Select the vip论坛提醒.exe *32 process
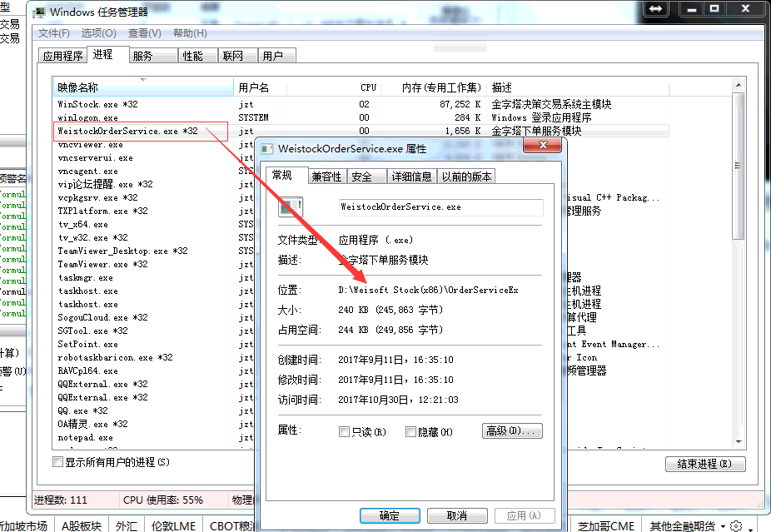 (x=105, y=184)
